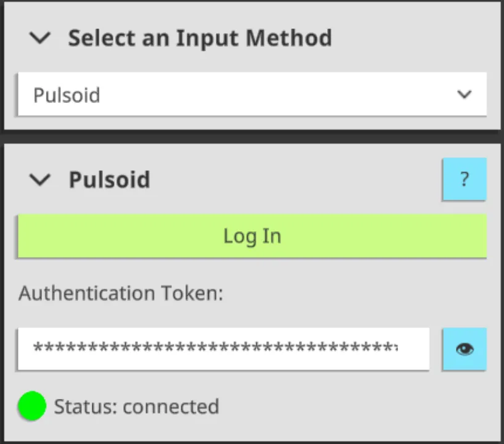Click the Authentication Token label
This screenshot has width=504, height=444.
pyautogui.click(x=121, y=293)
